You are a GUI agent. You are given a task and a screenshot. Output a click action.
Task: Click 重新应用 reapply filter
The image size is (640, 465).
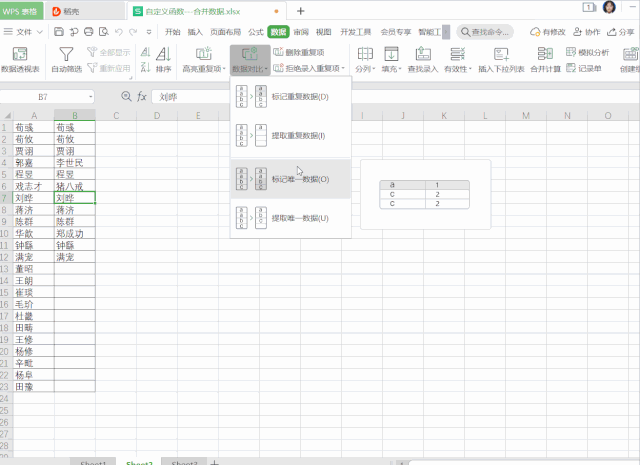(109, 68)
